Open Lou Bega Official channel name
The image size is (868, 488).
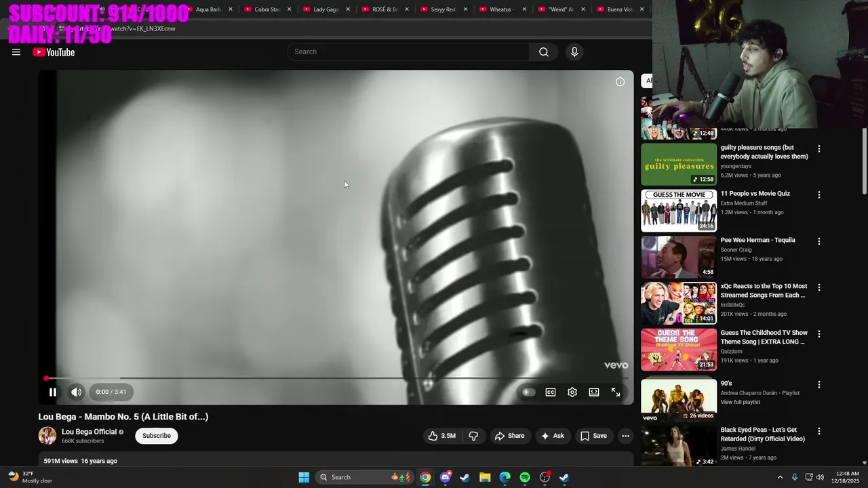pyautogui.click(x=90, y=432)
